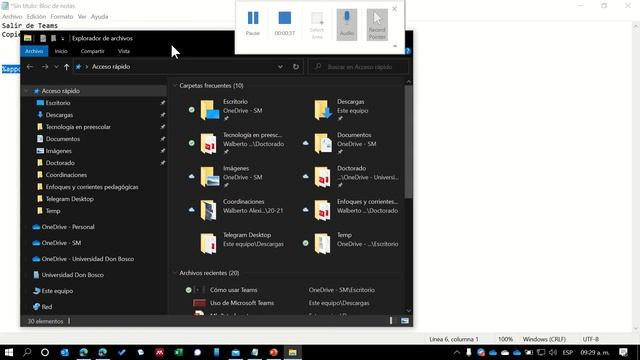This screenshot has width=640, height=360.
Task: Open the quick access toolbar customize dropdown
Action: [62, 38]
